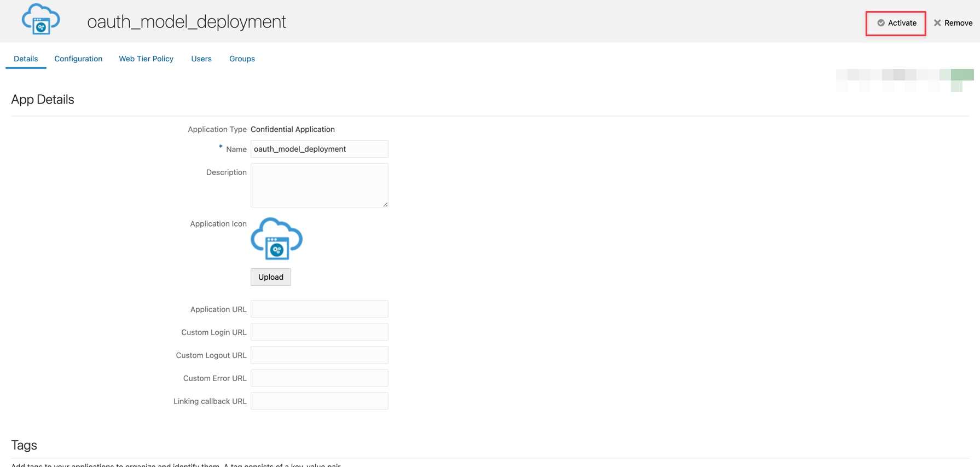Focus the Linking callback URL field

(320, 401)
